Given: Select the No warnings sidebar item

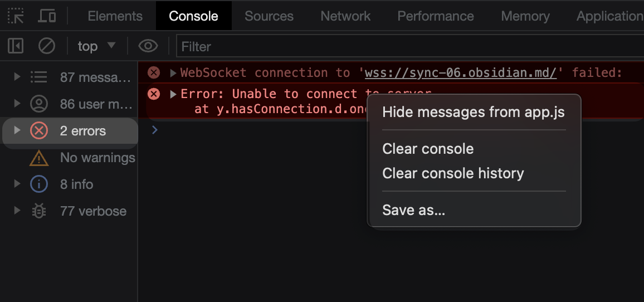Looking at the screenshot, I should coord(97,158).
